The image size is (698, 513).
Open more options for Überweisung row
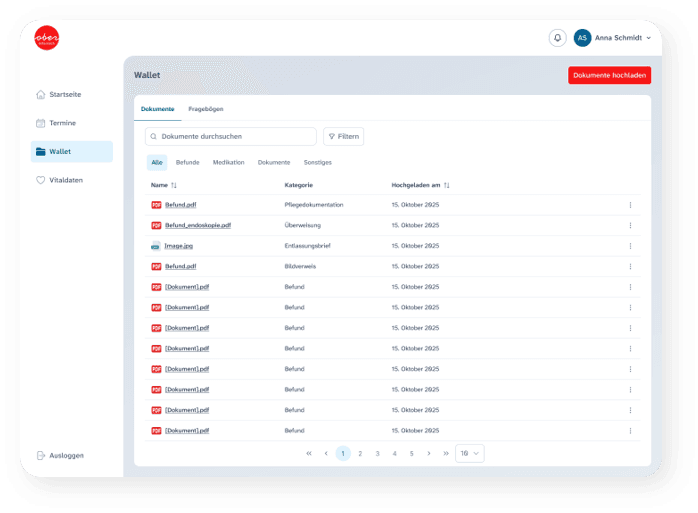[630, 225]
